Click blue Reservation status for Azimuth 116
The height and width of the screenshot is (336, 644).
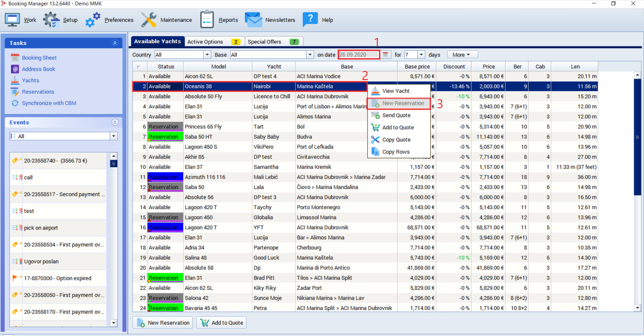[165, 177]
